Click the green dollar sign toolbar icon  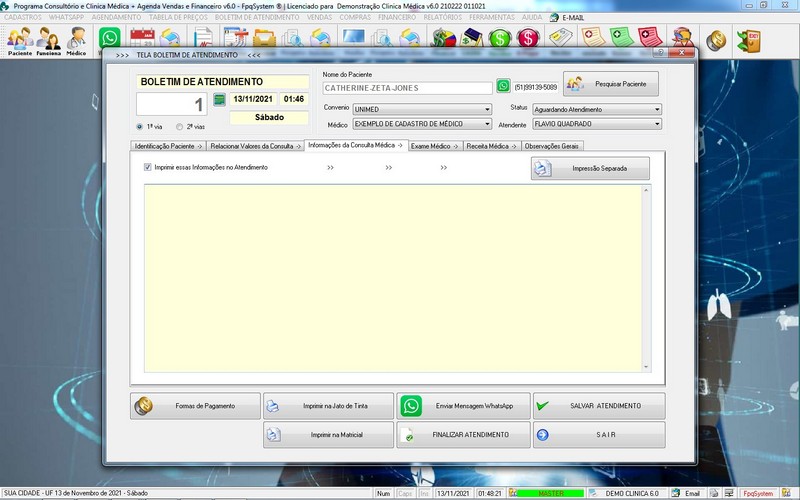[x=500, y=40]
